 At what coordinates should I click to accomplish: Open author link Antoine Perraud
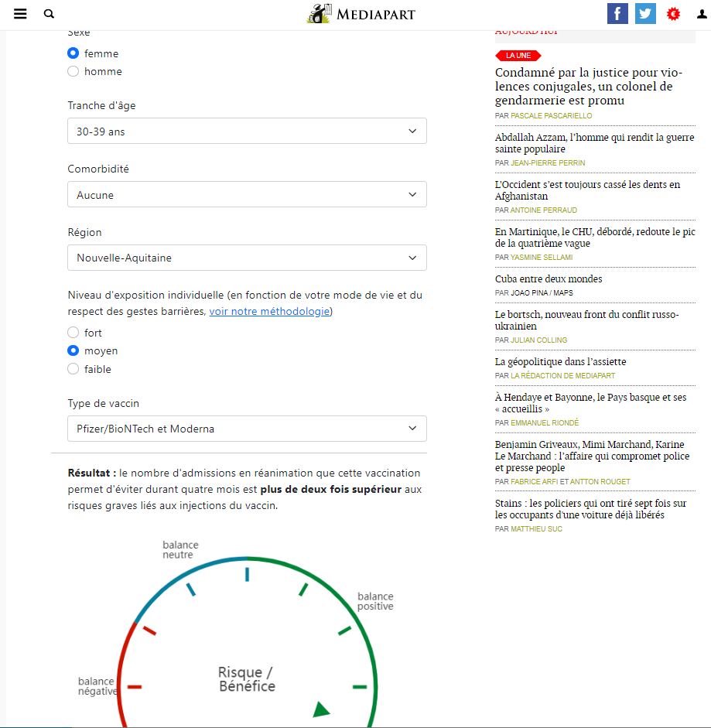pos(544,210)
